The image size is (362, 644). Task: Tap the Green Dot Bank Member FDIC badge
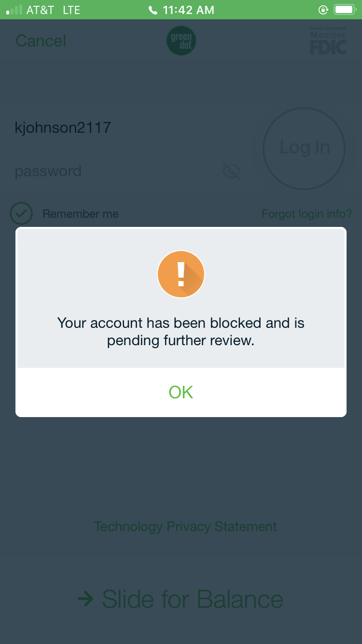pyautogui.click(x=328, y=41)
